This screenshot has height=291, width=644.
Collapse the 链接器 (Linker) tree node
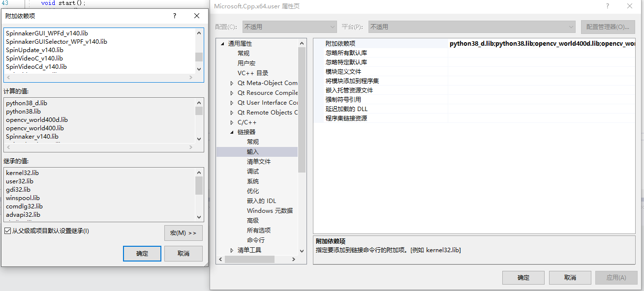tap(231, 132)
